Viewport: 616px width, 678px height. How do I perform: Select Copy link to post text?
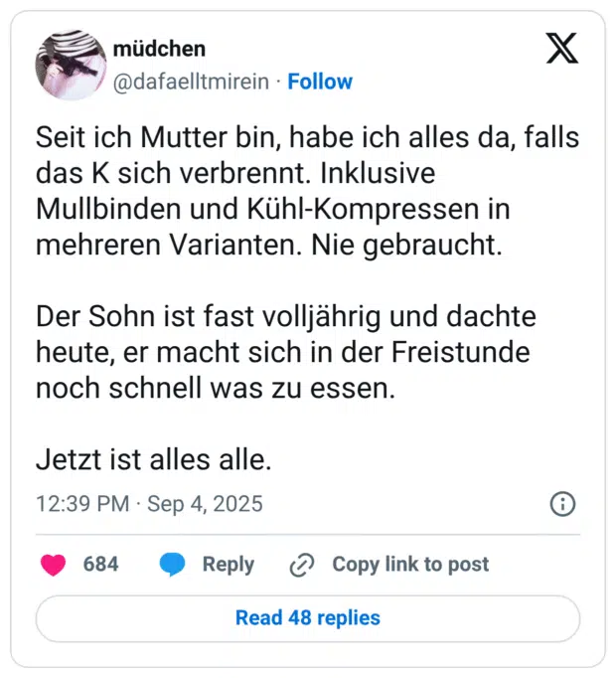(x=410, y=565)
